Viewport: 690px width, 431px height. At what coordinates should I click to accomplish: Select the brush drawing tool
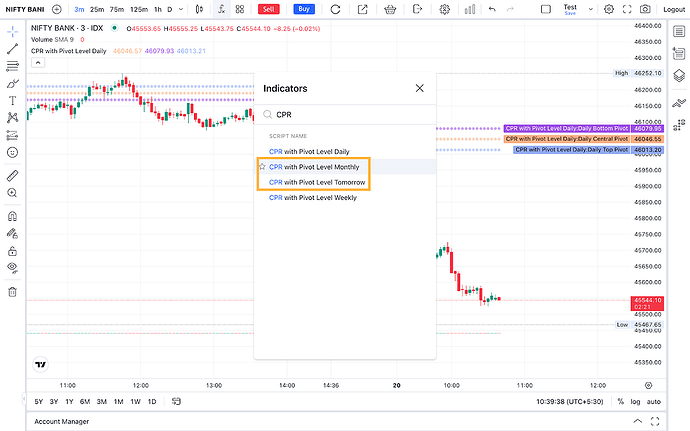click(x=12, y=83)
